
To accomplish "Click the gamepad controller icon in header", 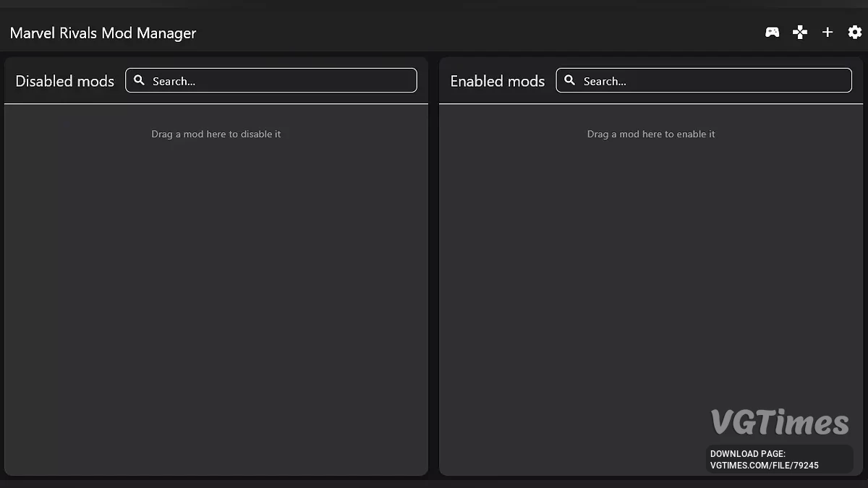I will pos(773,32).
